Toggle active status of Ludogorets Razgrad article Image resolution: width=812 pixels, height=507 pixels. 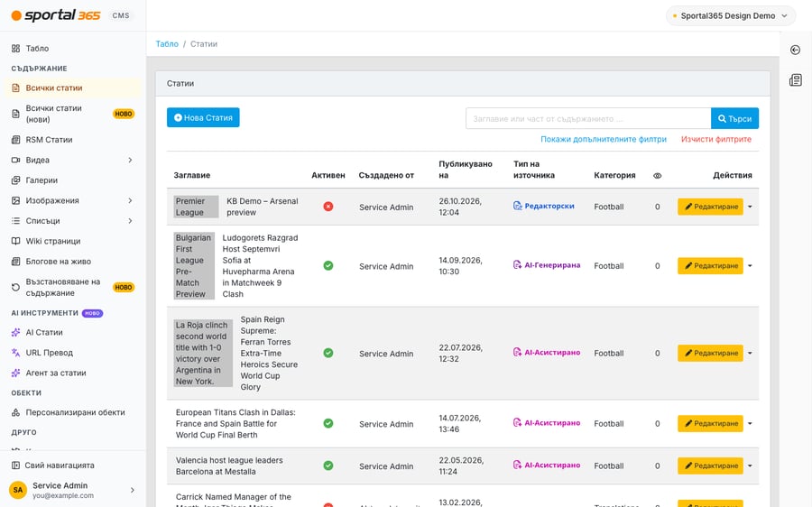point(328,265)
